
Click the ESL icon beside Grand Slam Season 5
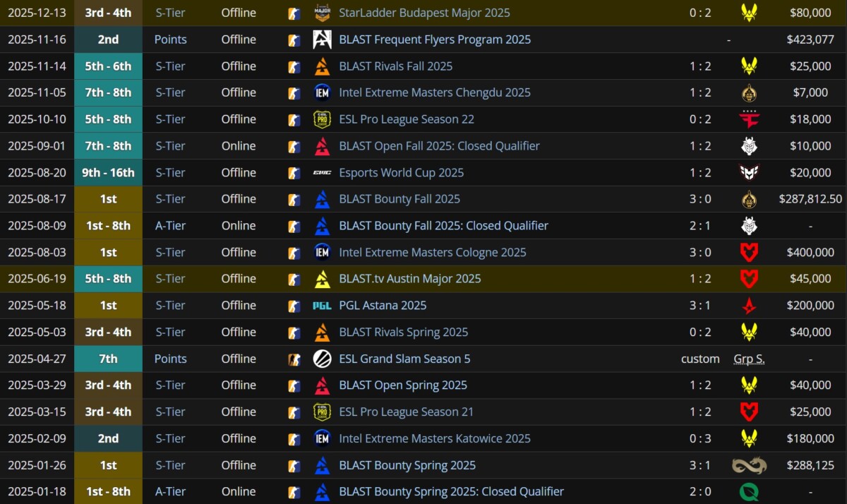coord(322,359)
